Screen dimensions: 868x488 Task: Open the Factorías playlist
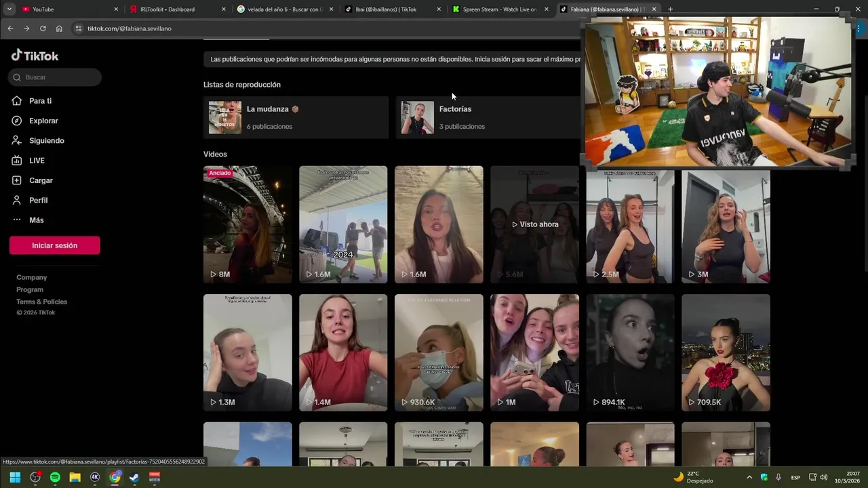488,117
